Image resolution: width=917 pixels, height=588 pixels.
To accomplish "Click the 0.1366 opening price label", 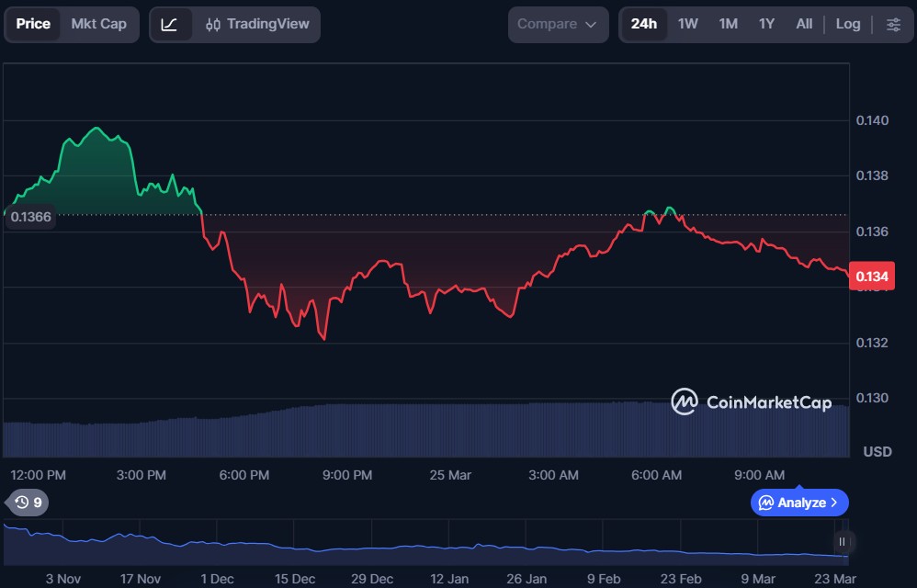I will coord(30,217).
